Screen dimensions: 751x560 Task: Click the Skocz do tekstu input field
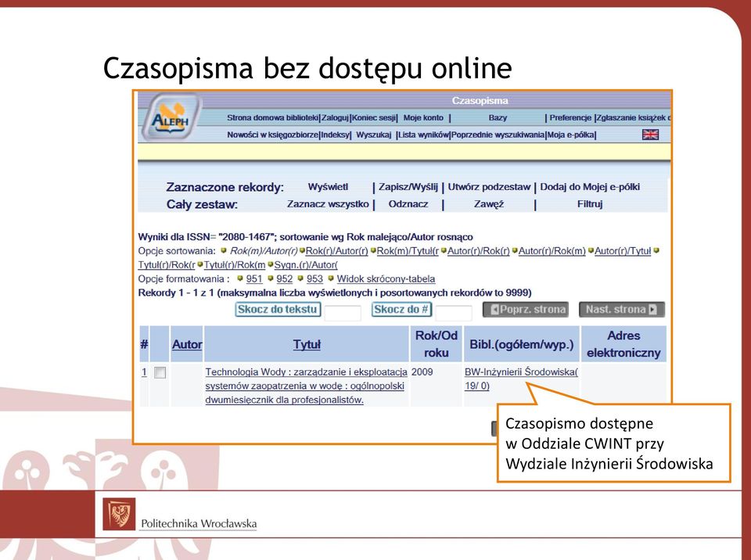343,313
